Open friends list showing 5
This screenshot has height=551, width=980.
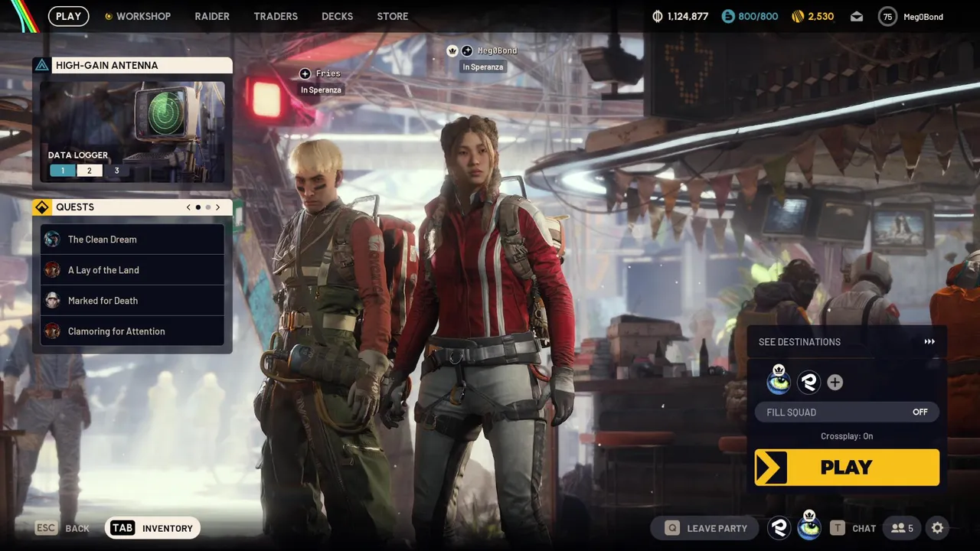(902, 528)
